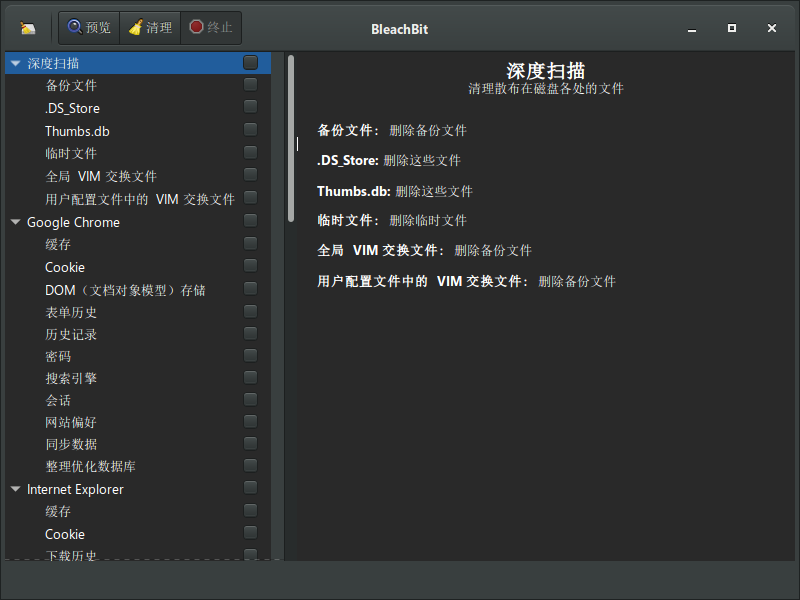The width and height of the screenshot is (800, 600).
Task: Toggle the 临时文件 checkbox
Action: click(251, 152)
